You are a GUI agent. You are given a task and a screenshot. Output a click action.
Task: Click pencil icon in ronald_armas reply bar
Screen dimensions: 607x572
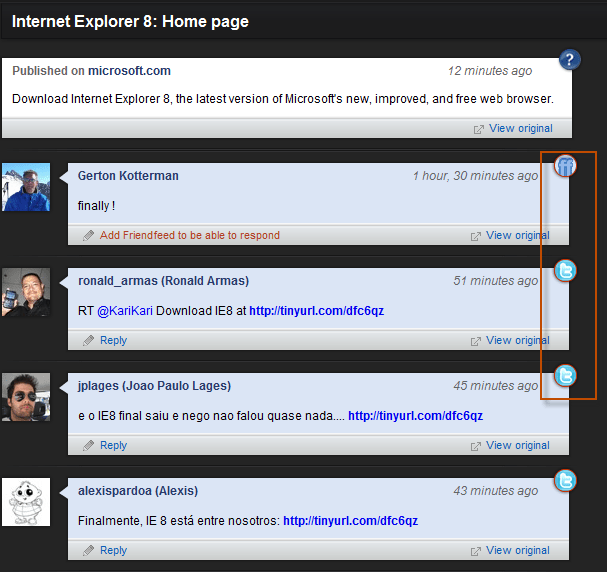click(88, 341)
